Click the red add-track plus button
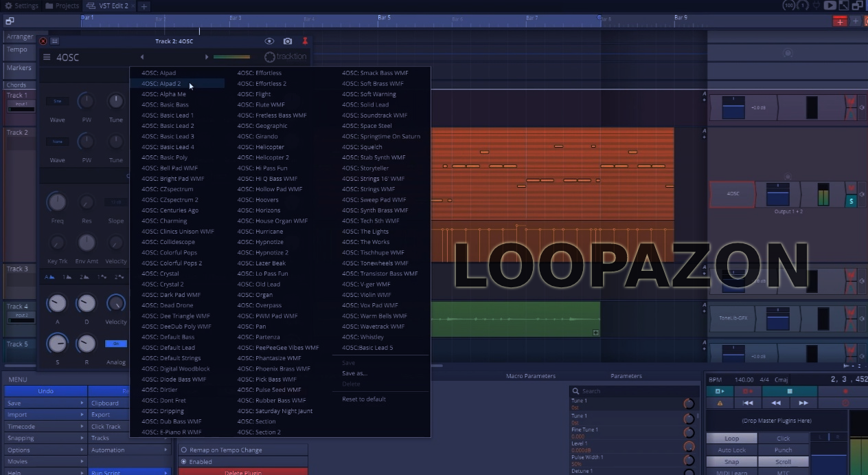Image resolution: width=868 pixels, height=475 pixels. [x=840, y=22]
